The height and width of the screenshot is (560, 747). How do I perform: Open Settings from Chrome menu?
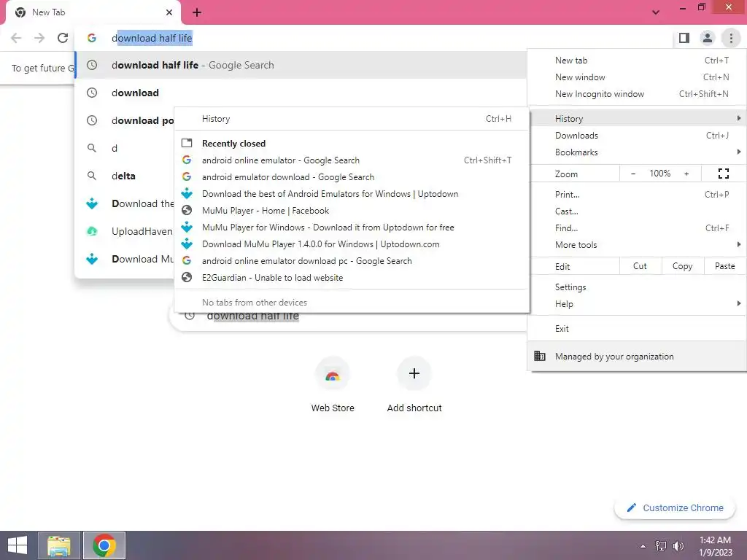click(x=637, y=287)
